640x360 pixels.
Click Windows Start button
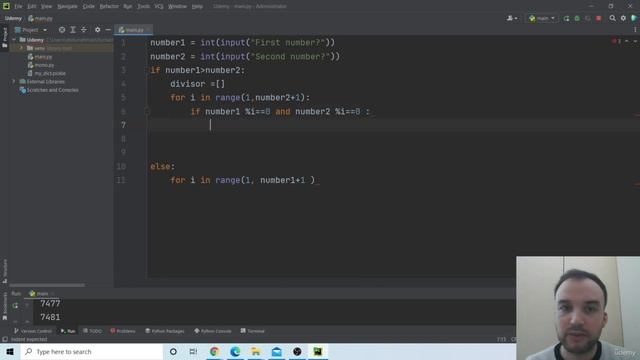click(x=10, y=351)
